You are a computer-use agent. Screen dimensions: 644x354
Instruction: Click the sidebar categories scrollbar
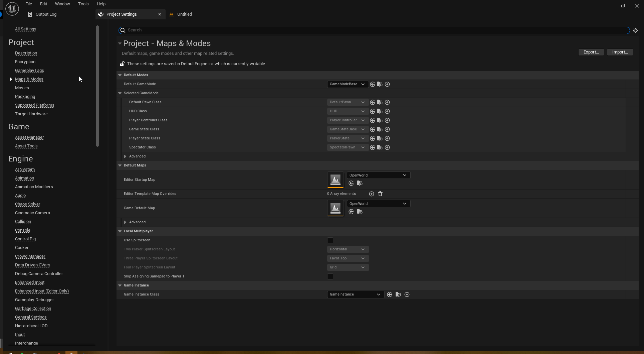(x=97, y=86)
